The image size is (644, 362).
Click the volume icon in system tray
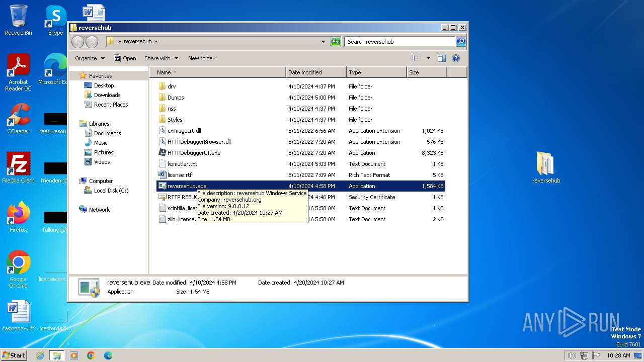[572, 355]
